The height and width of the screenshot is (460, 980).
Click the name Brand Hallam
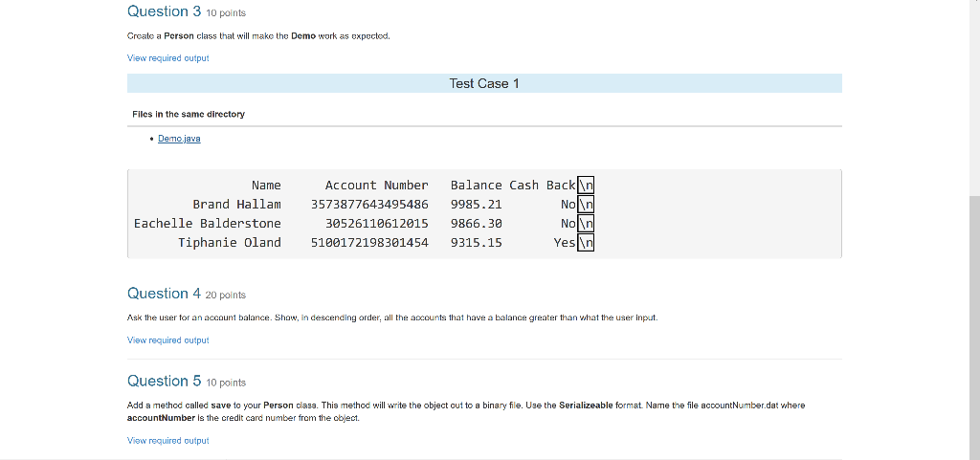click(237, 204)
